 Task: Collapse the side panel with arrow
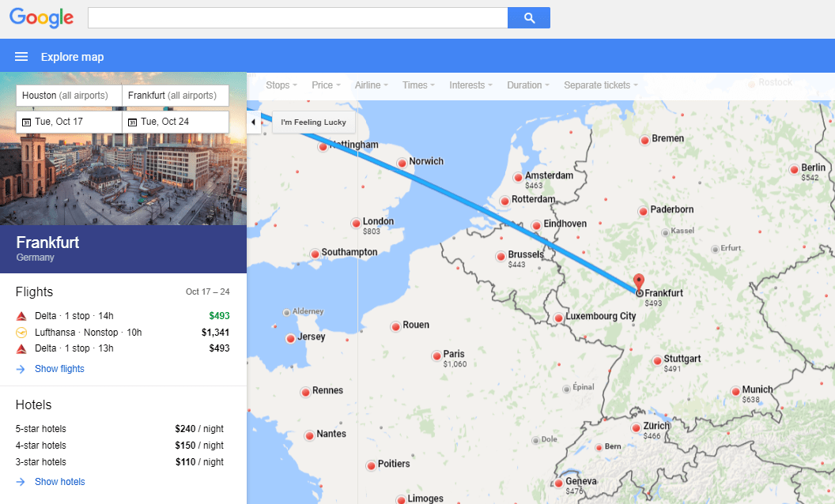(253, 122)
